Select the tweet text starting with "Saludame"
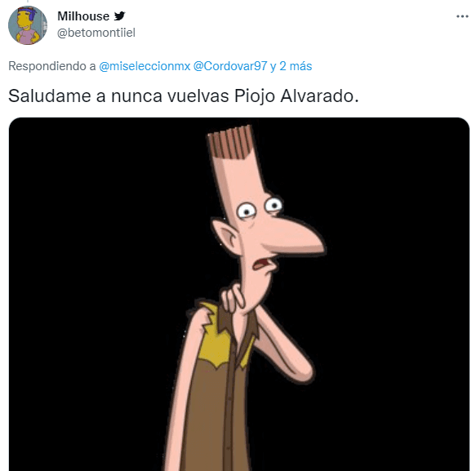476x471 pixels. 184,96
